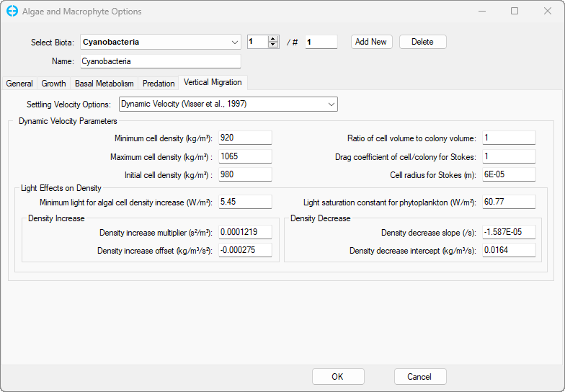This screenshot has height=392, width=565.
Task: Click the app icon in title bar
Action: [12, 12]
